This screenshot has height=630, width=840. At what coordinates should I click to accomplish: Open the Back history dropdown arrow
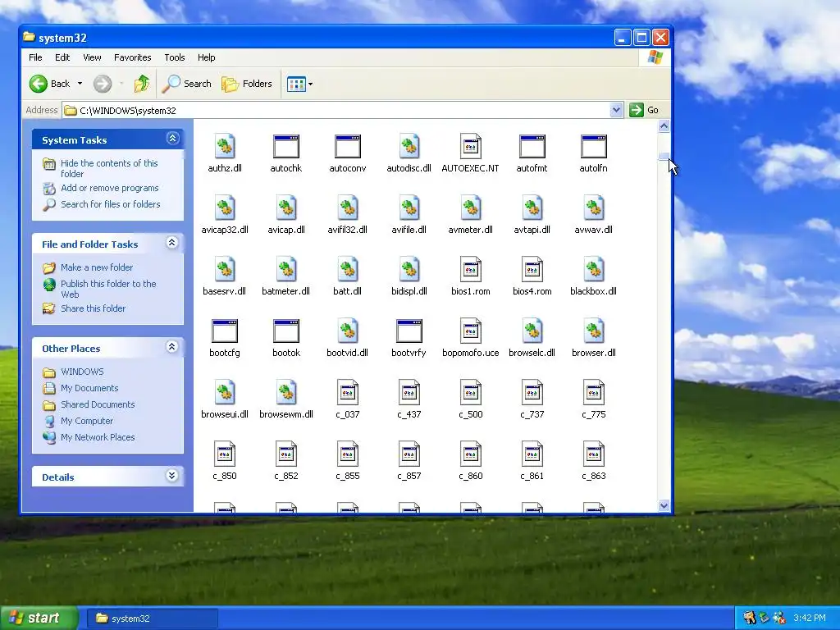coord(80,84)
